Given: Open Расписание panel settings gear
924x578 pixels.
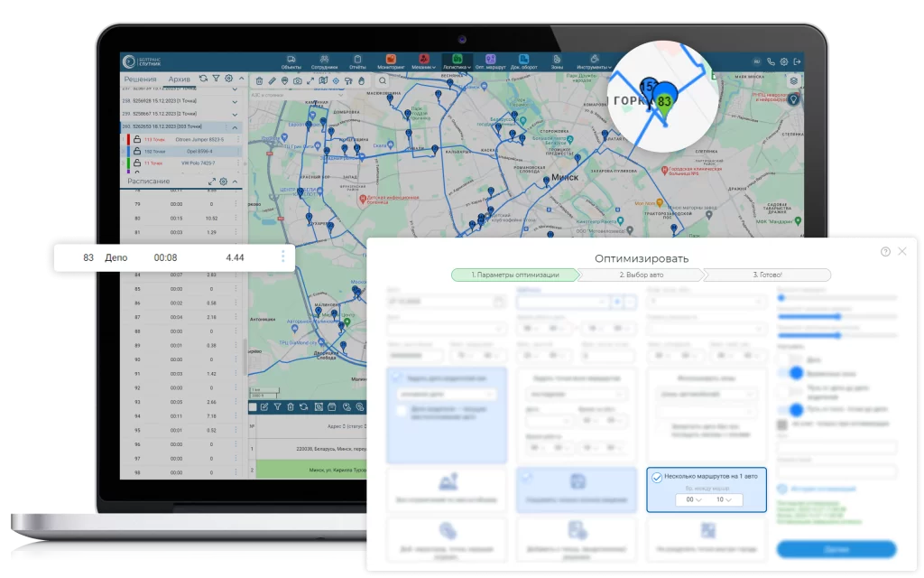Looking at the screenshot, I should coord(224,182).
